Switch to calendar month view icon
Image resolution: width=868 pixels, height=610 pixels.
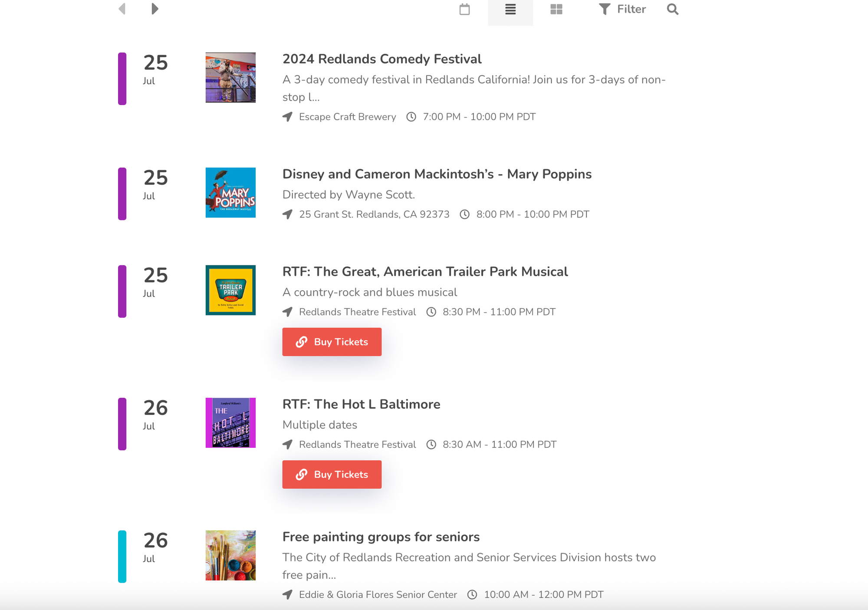point(464,9)
